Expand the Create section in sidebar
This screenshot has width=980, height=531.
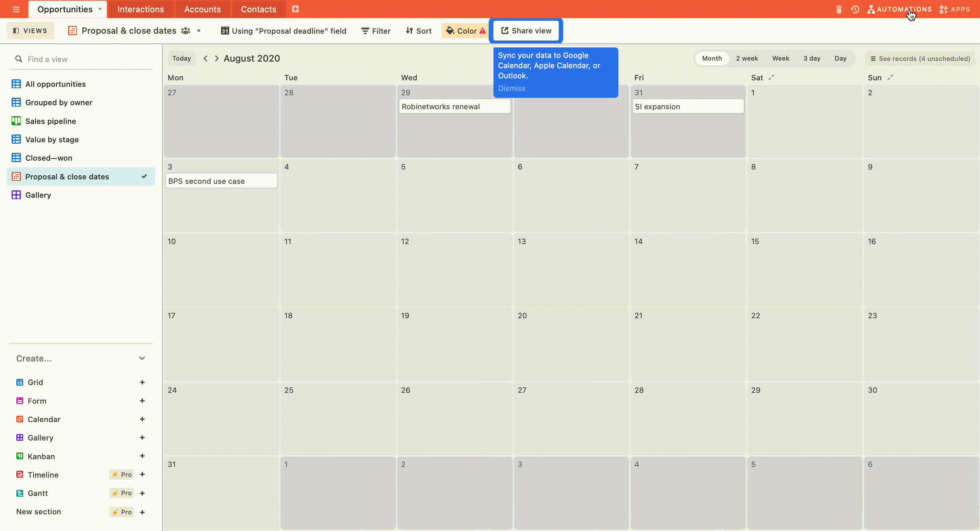click(143, 358)
